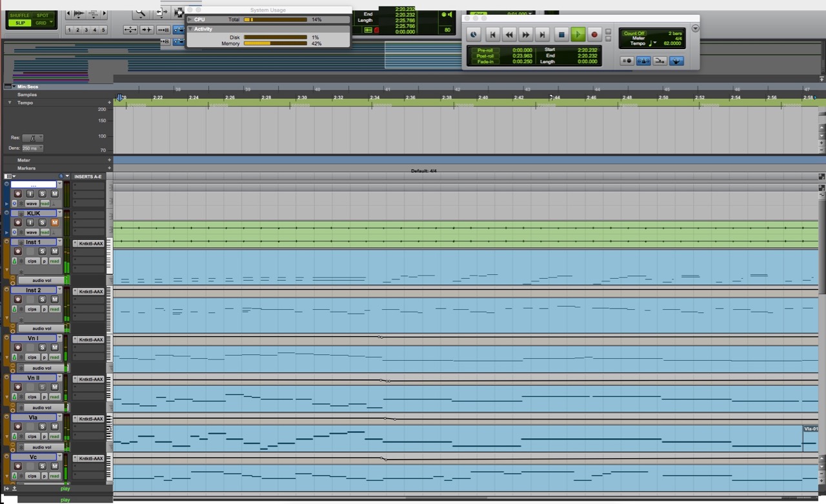
Task: Select Shuffle edit mode
Action: [20, 15]
